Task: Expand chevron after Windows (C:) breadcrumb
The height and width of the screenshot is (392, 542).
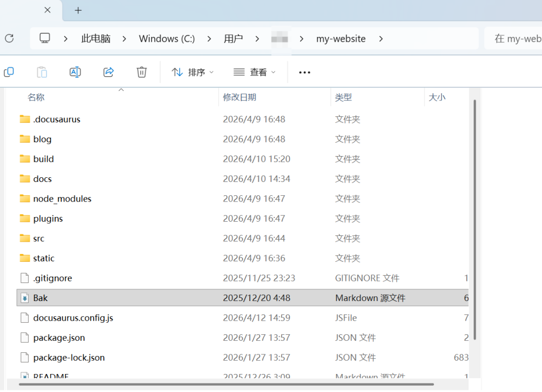Action: coord(210,39)
